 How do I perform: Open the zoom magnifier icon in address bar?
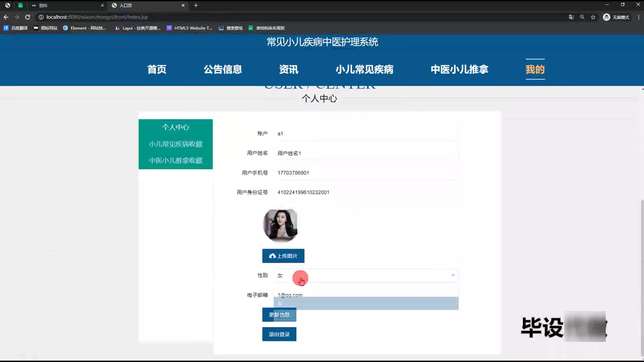coord(582,17)
